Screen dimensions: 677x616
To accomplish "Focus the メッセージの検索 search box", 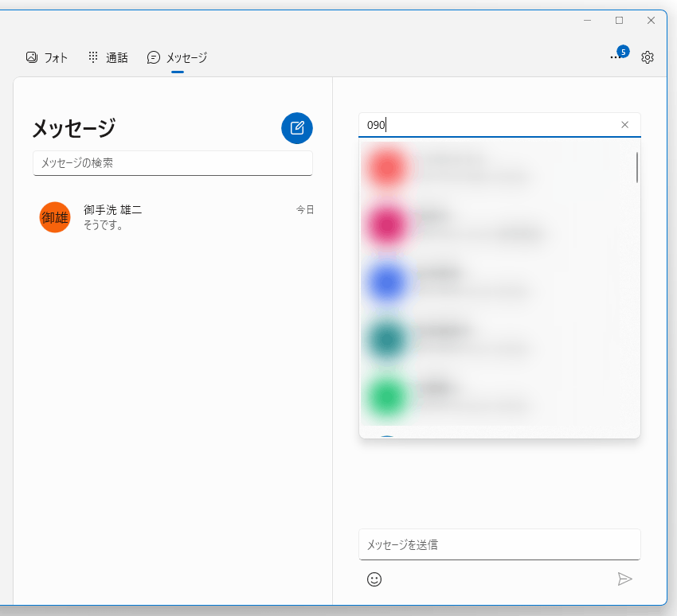I will (x=173, y=163).
